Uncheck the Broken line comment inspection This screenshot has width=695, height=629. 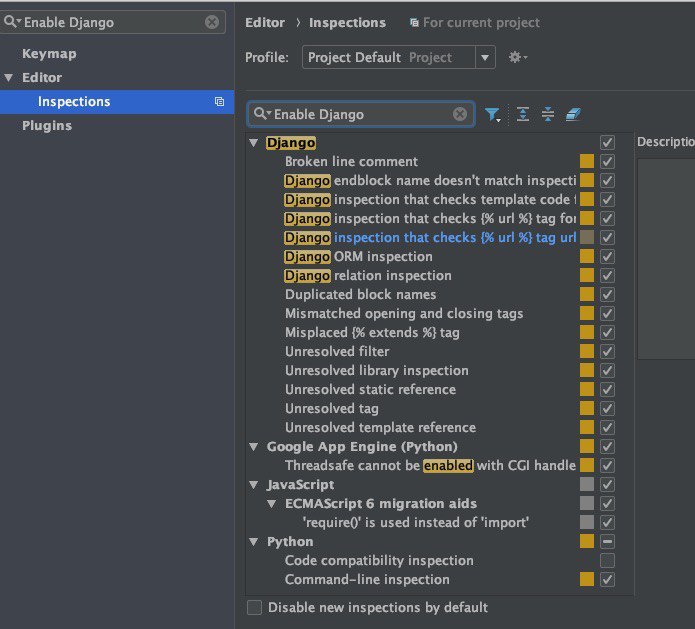(x=607, y=161)
